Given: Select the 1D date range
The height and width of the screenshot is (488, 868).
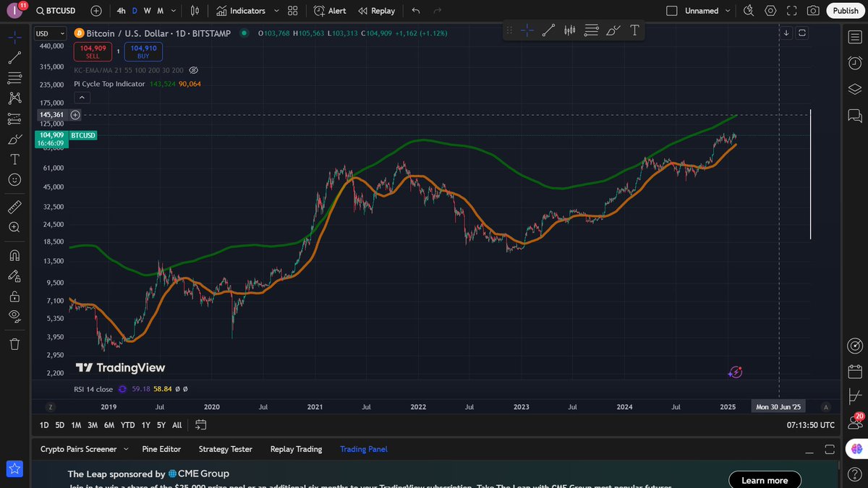Looking at the screenshot, I should tap(44, 425).
